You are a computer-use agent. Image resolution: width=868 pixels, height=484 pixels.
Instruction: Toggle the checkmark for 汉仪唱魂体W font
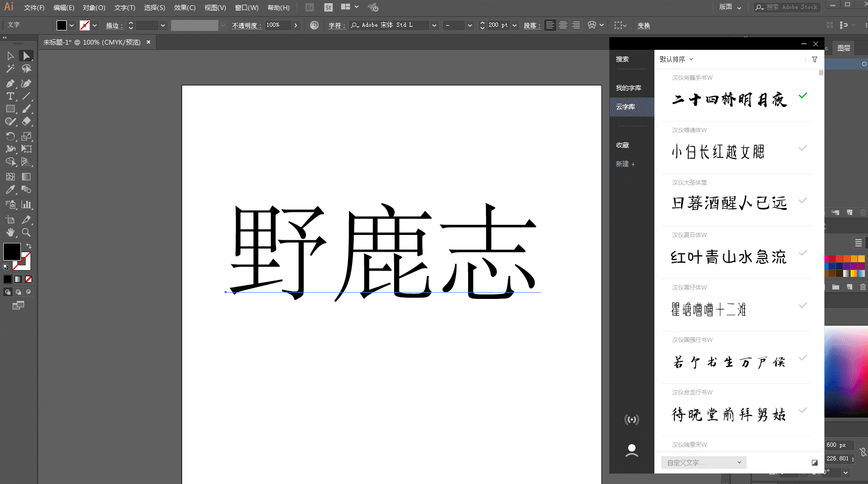click(x=803, y=148)
